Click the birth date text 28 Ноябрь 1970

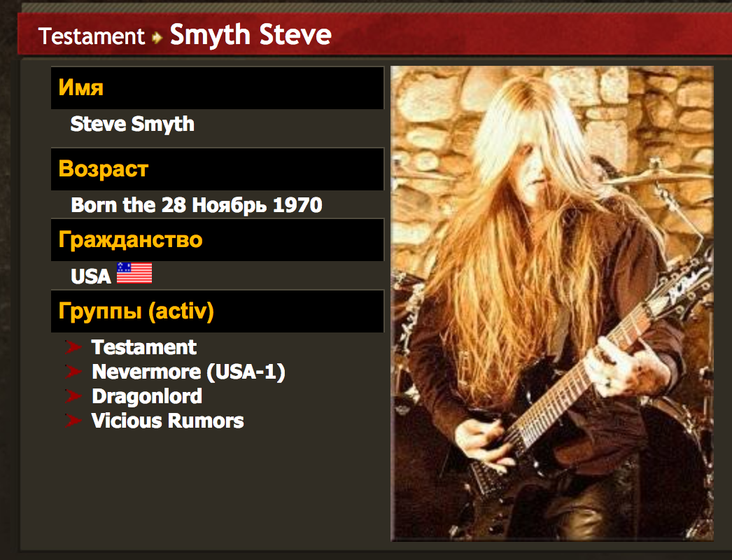242,205
